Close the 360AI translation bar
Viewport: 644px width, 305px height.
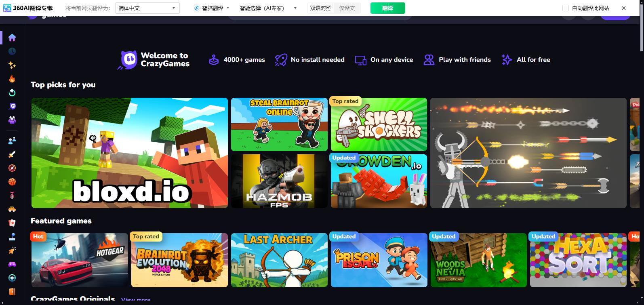(x=624, y=8)
